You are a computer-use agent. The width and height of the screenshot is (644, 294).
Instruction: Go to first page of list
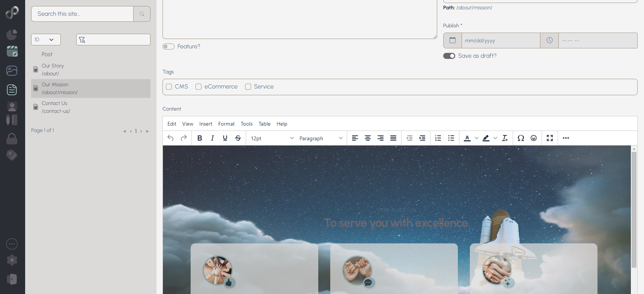pos(125,131)
